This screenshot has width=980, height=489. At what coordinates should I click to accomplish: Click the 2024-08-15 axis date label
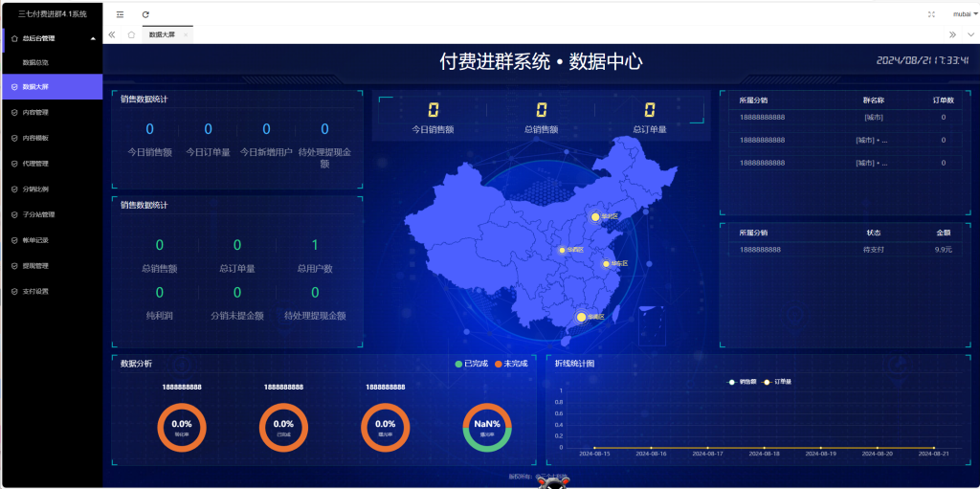pos(594,454)
